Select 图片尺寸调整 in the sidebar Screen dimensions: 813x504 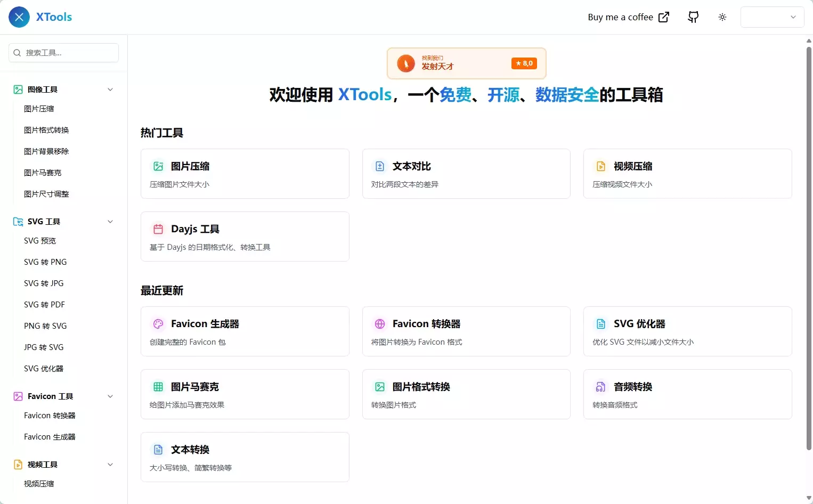click(x=46, y=194)
